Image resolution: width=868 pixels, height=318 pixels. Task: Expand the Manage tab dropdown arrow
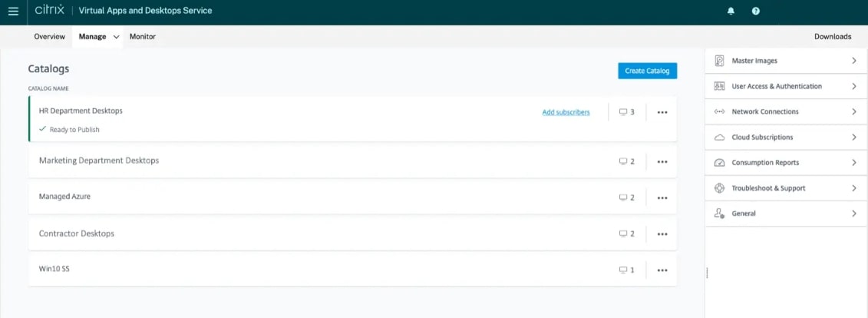pos(117,37)
